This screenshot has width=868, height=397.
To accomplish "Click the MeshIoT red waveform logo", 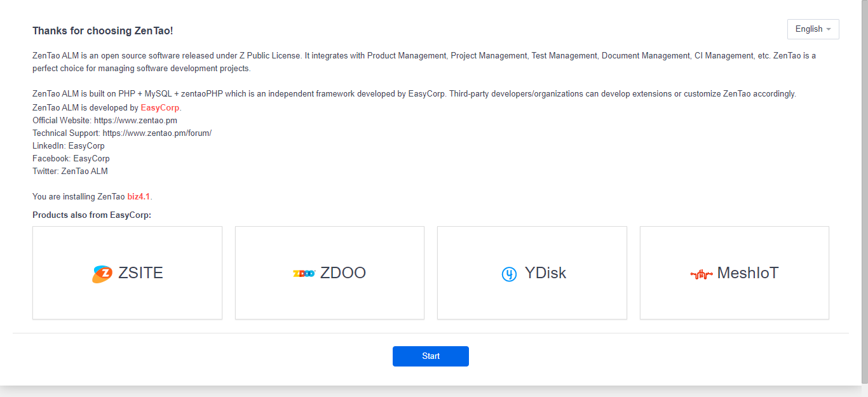I will 701,274.
